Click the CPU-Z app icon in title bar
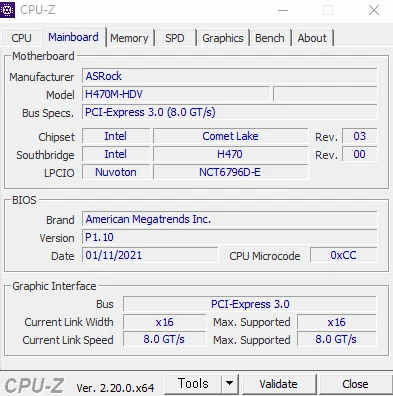 click(x=7, y=10)
